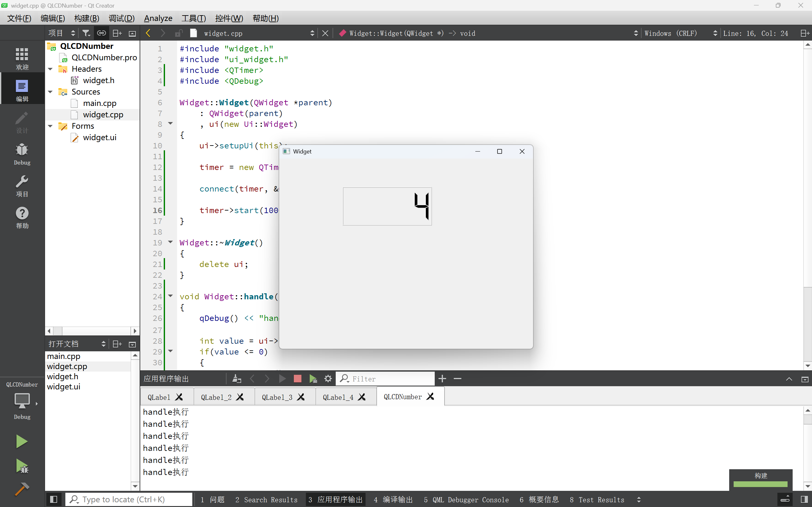Toggle the project tree filter icon
Viewport: 812px width, 507px height.
click(x=86, y=33)
